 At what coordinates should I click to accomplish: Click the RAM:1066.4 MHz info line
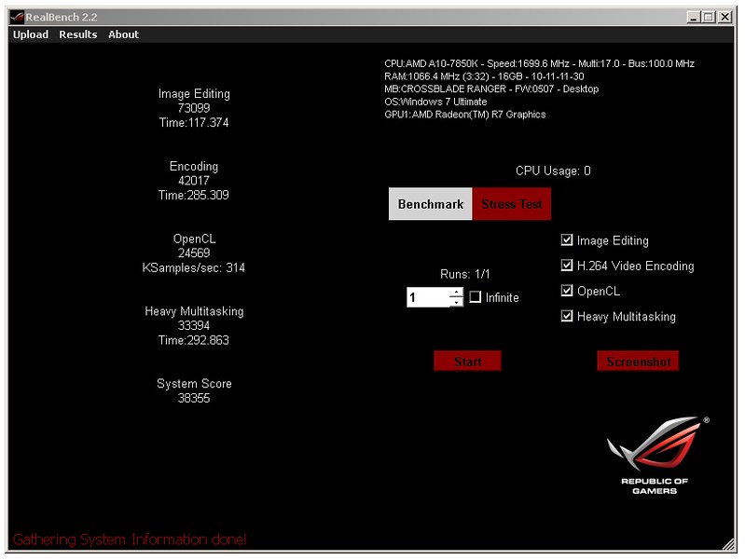click(x=484, y=76)
